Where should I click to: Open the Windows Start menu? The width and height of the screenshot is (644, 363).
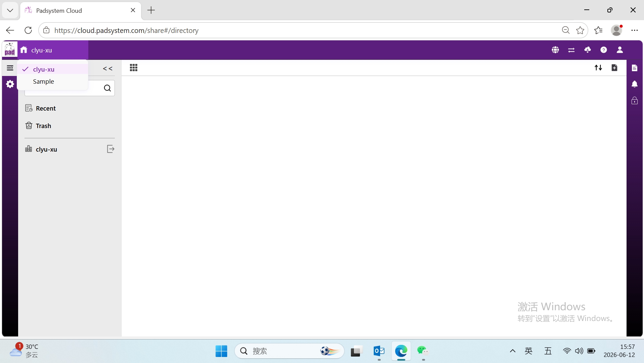pyautogui.click(x=221, y=351)
